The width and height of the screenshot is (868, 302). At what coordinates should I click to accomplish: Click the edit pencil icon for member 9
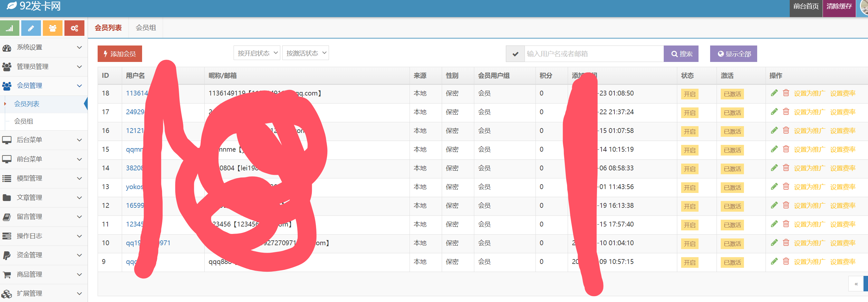pyautogui.click(x=774, y=262)
